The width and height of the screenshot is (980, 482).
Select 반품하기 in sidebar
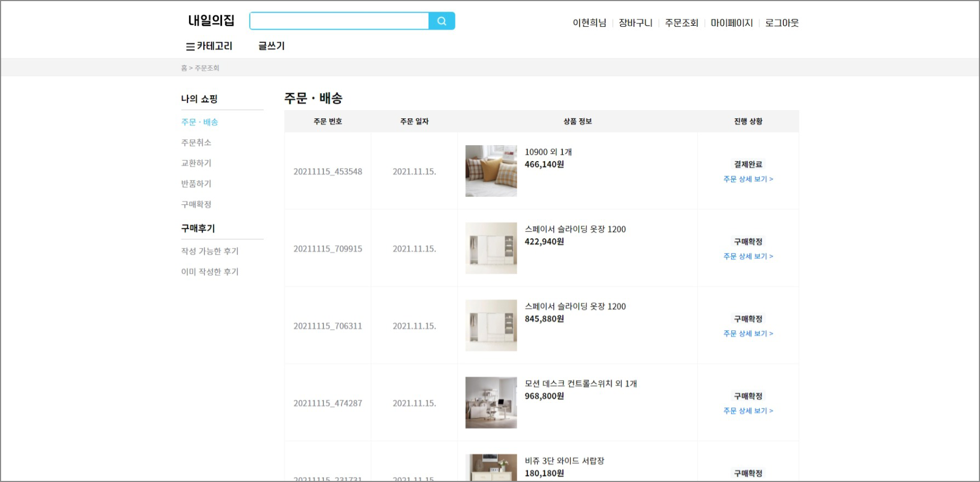(x=196, y=183)
